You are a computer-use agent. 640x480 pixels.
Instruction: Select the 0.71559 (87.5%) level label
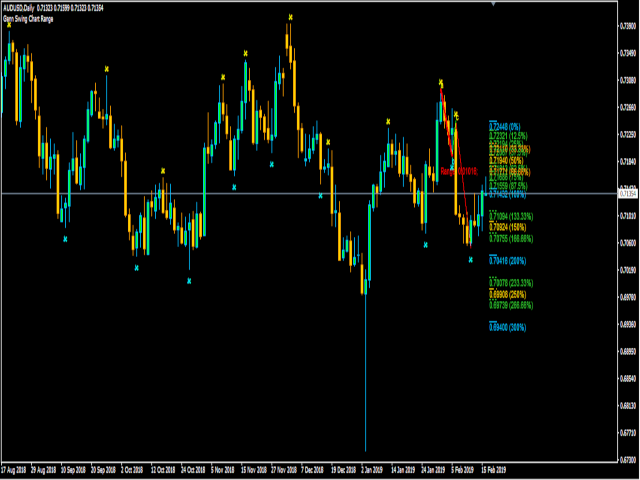pos(508,186)
